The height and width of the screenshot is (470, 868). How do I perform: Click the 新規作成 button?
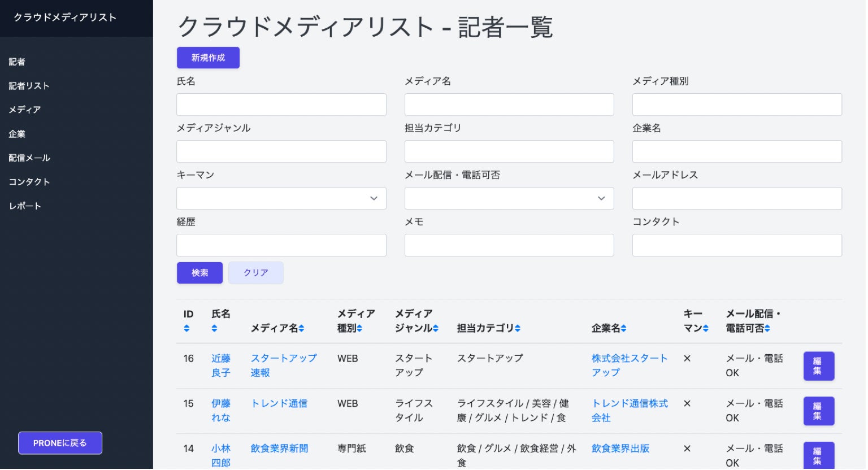click(x=208, y=58)
